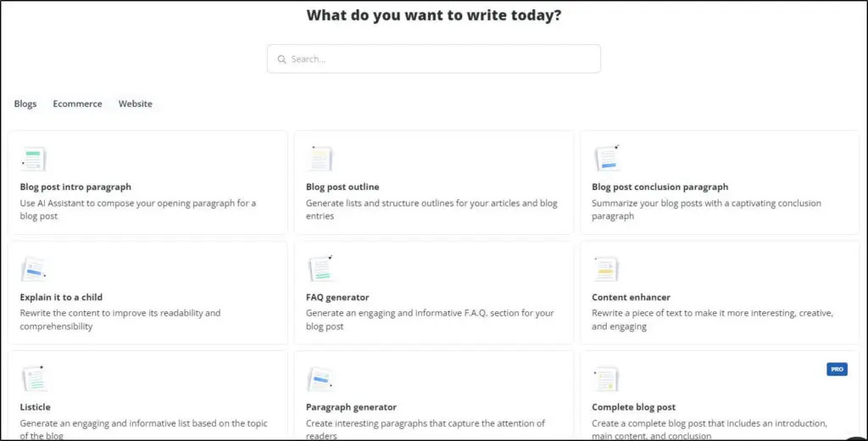
Task: Open the Blog post conclusion paragraph description
Action: 706,209
